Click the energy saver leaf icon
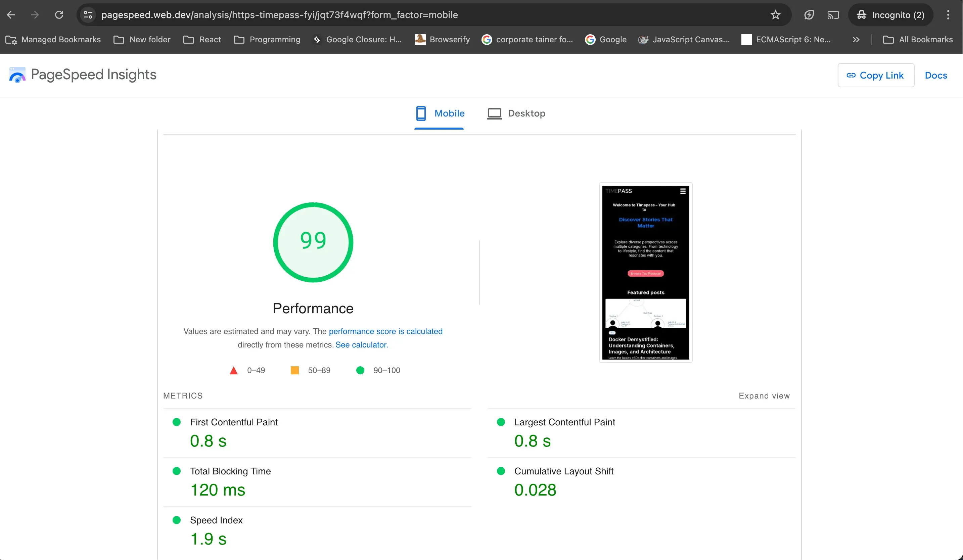 click(x=809, y=14)
